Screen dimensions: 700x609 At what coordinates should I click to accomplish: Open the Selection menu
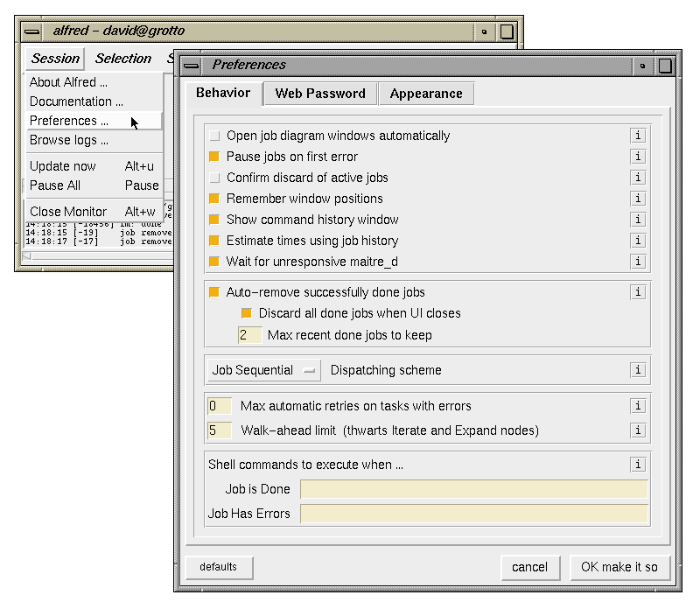click(123, 59)
